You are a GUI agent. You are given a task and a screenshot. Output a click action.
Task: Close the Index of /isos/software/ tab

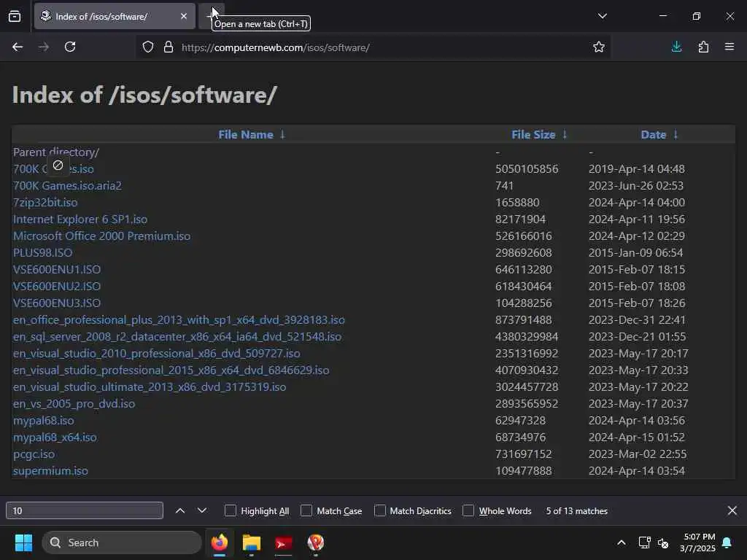(x=183, y=16)
